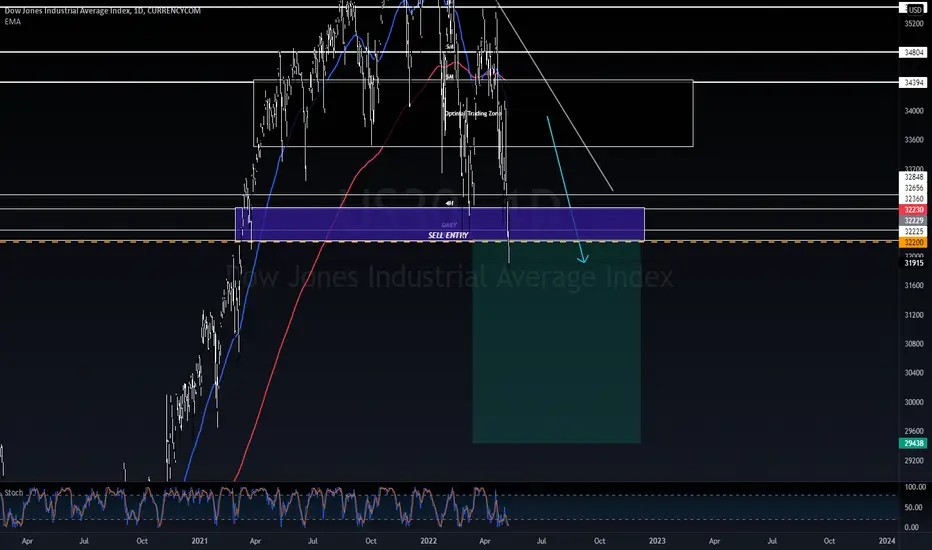Viewport: 932px width, 550px height.
Task: Click the 50.00 Stoch scale value
Action: [915, 508]
